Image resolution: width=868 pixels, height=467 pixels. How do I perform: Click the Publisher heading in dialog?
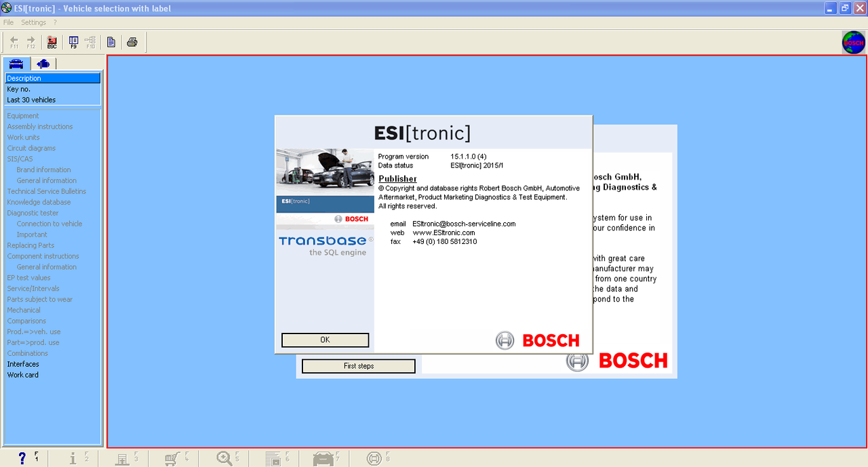click(x=397, y=179)
